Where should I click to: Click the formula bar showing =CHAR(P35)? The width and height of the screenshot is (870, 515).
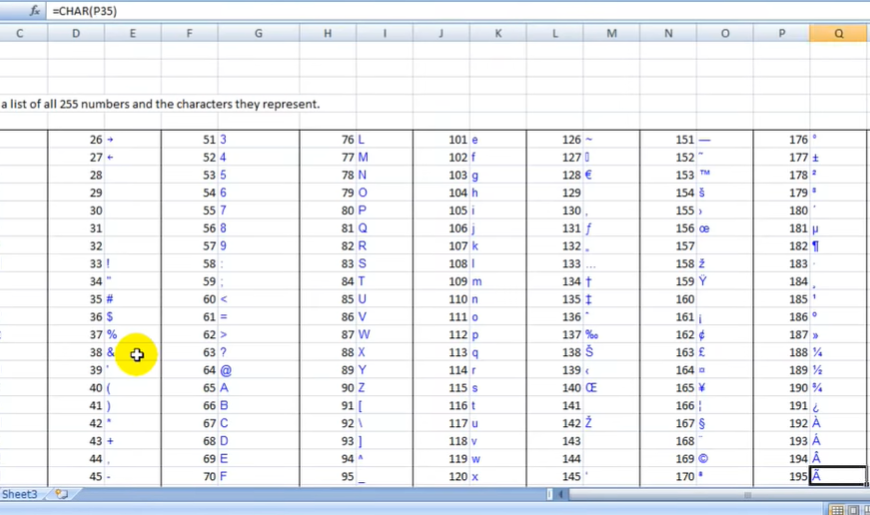click(x=458, y=11)
